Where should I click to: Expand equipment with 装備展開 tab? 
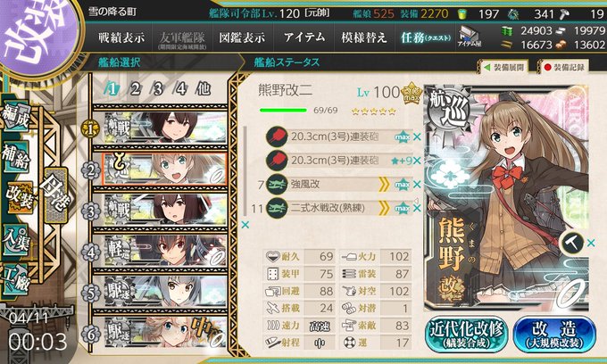[x=505, y=67]
